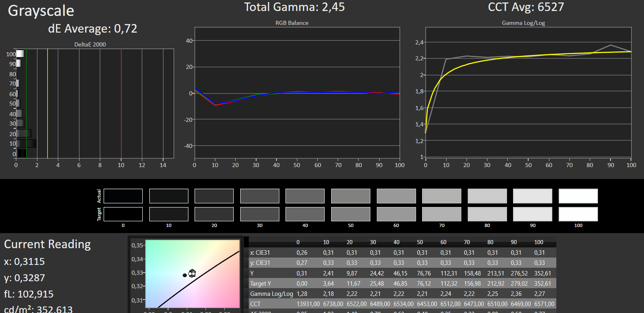Screen dimensions: 644x313
Task: Select the Target Y cell "11,67"
Action: (354, 284)
